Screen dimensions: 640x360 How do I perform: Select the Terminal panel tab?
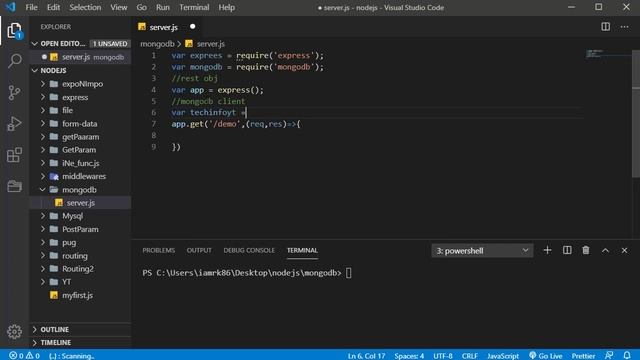tap(302, 250)
